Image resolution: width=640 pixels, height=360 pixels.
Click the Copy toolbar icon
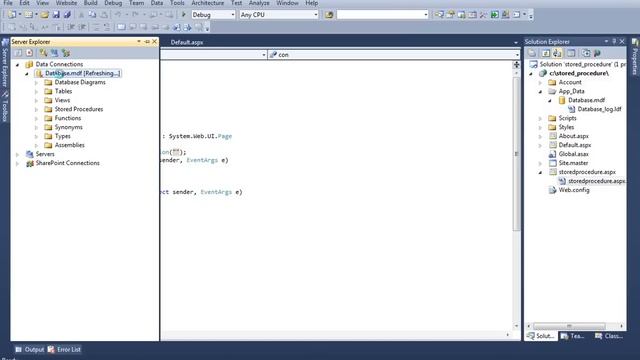(x=93, y=15)
